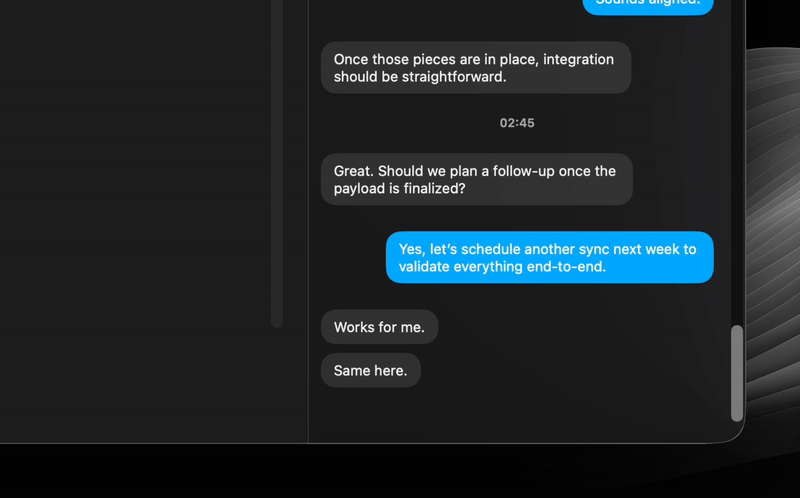The width and height of the screenshot is (800, 498).
Task: Click the blue "Yes, let's schedule another sync" bubble
Action: tap(549, 257)
